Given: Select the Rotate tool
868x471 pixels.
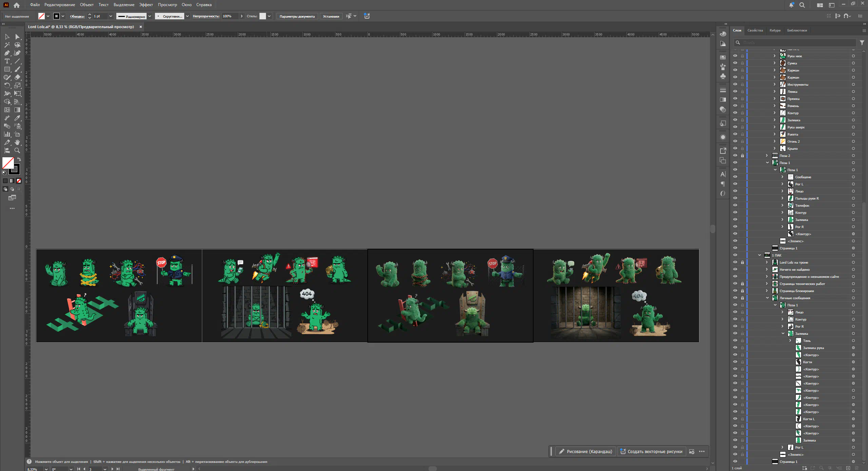Looking at the screenshot, I should (x=7, y=86).
